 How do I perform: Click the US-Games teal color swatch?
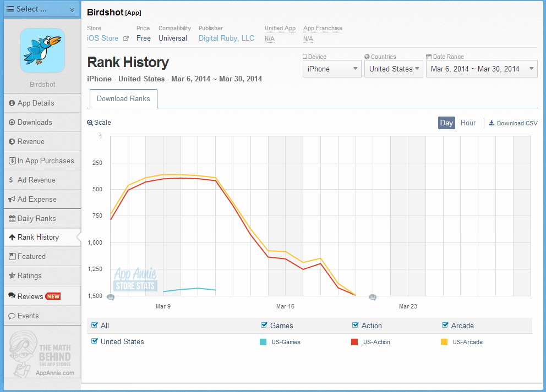(263, 342)
